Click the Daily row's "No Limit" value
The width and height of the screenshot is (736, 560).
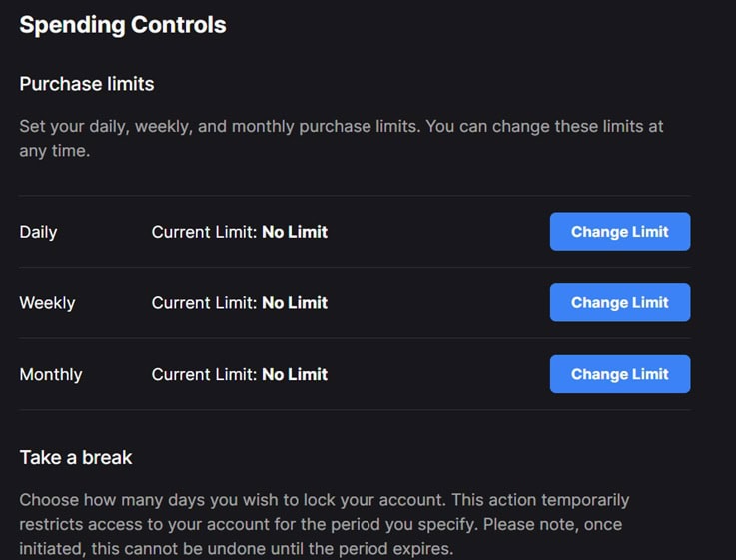[295, 232]
